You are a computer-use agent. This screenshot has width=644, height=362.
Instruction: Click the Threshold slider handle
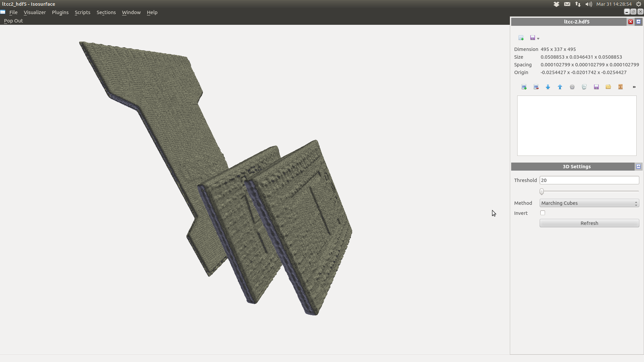tap(542, 192)
